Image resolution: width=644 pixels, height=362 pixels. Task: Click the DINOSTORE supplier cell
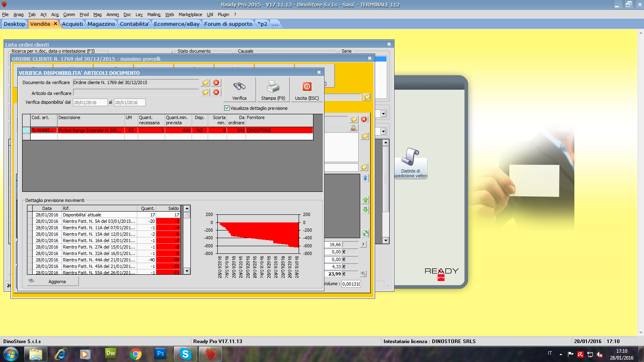pyautogui.click(x=279, y=130)
